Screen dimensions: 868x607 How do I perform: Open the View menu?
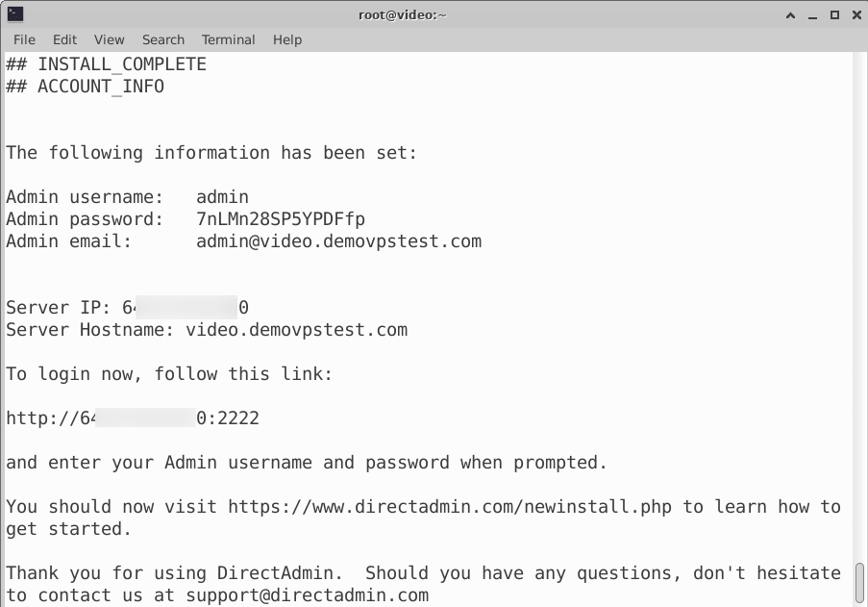[x=109, y=39]
